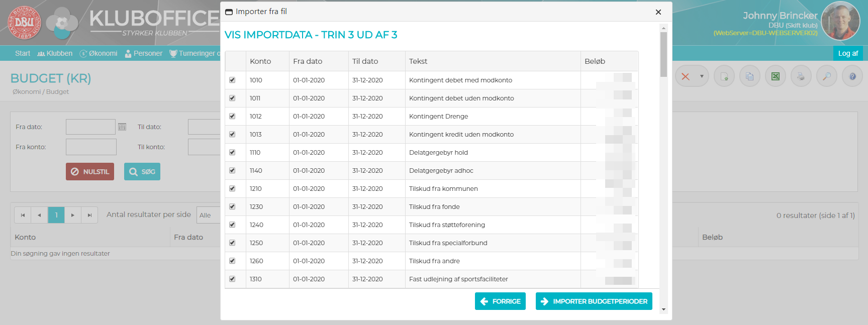This screenshot has height=325, width=868.
Task: Open help via the question mark icon
Action: (x=852, y=76)
